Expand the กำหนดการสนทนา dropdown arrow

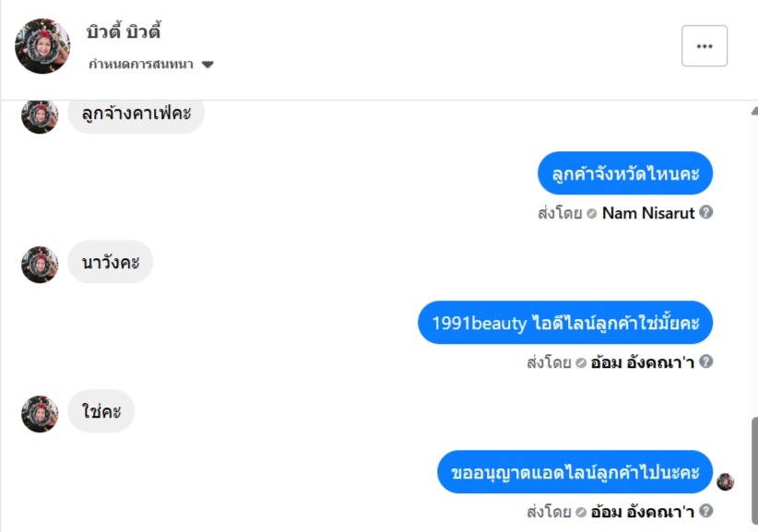(x=207, y=65)
